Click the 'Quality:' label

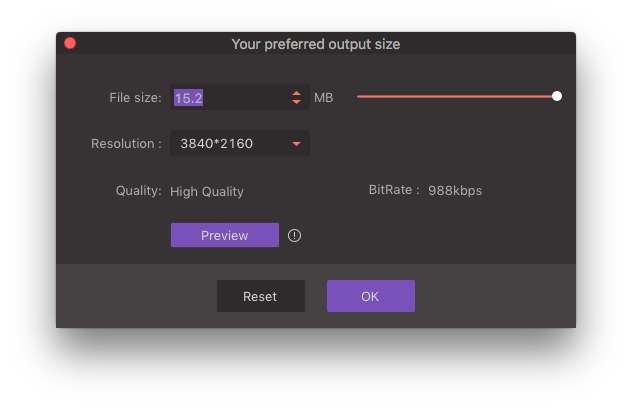click(138, 191)
